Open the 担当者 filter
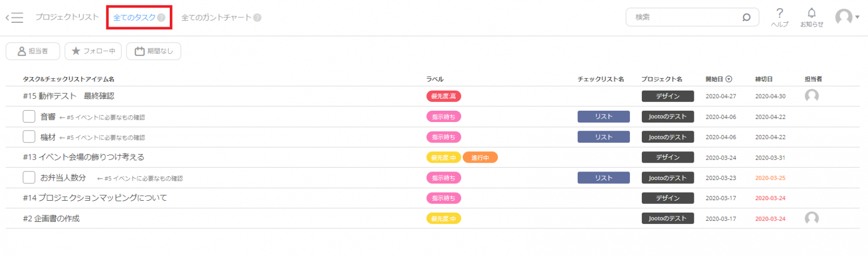 coord(33,51)
